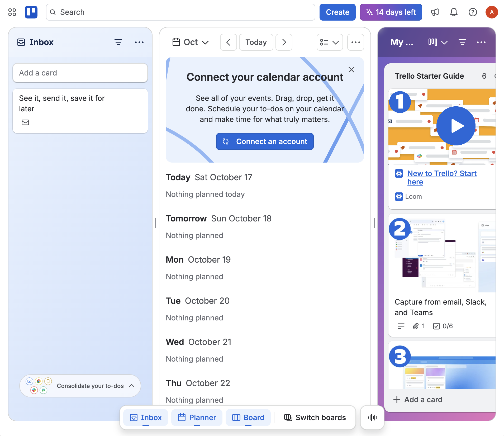The width and height of the screenshot is (504, 436).
Task: Go to next period in planner
Action: coord(284,42)
